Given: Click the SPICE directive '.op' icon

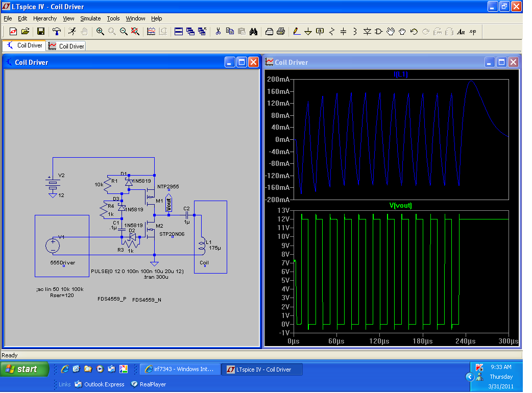Looking at the screenshot, I should [x=473, y=32].
